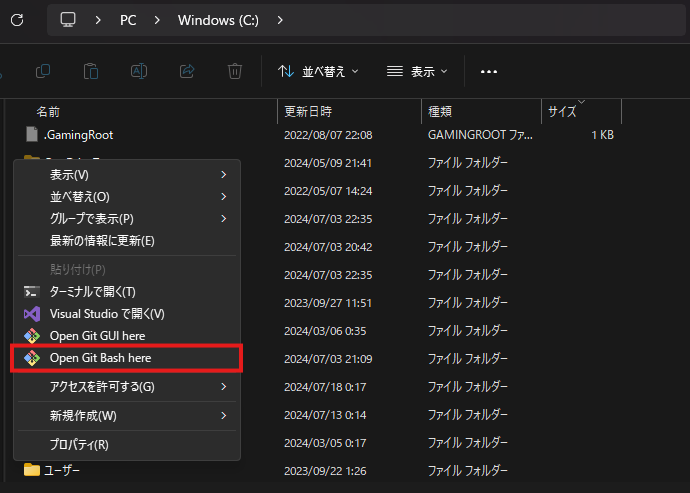Image resolution: width=690 pixels, height=493 pixels.
Task: Select Open Git Bash here
Action: tap(100, 358)
